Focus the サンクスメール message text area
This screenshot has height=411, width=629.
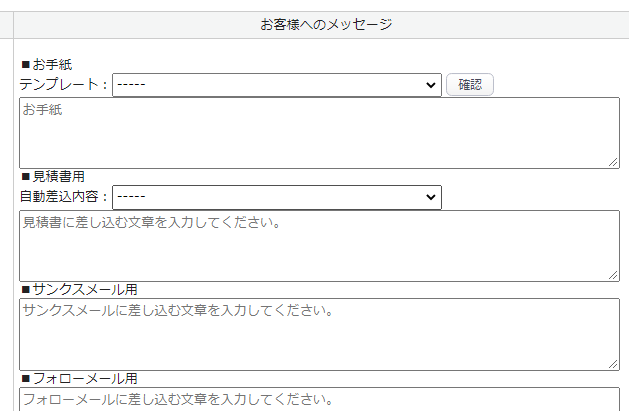[x=319, y=334]
